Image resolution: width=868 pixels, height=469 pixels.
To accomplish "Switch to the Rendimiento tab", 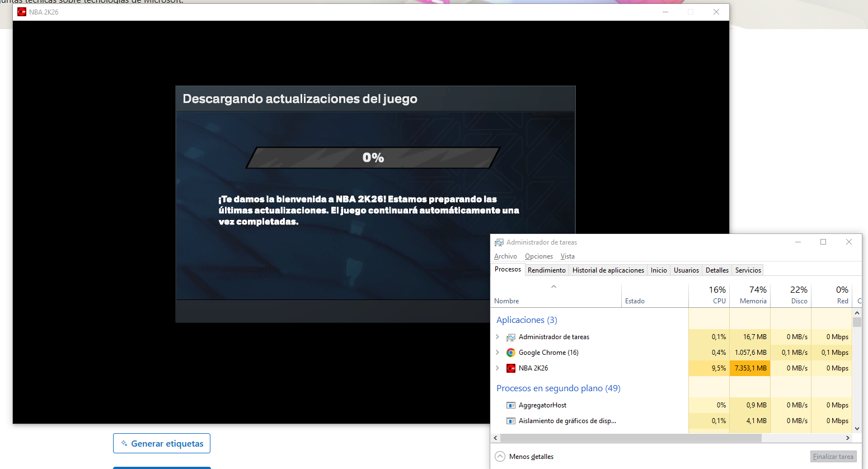I will pos(547,270).
